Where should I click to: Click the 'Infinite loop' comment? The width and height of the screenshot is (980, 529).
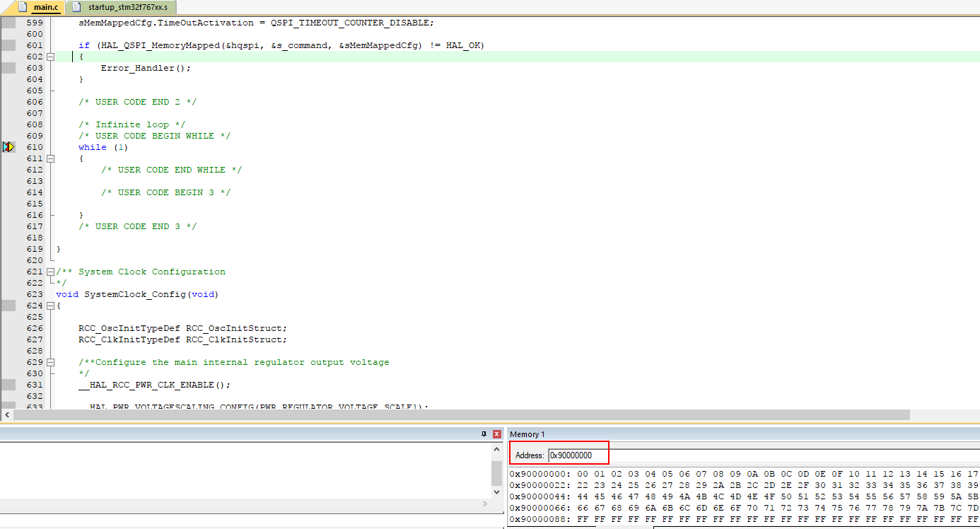pos(132,124)
